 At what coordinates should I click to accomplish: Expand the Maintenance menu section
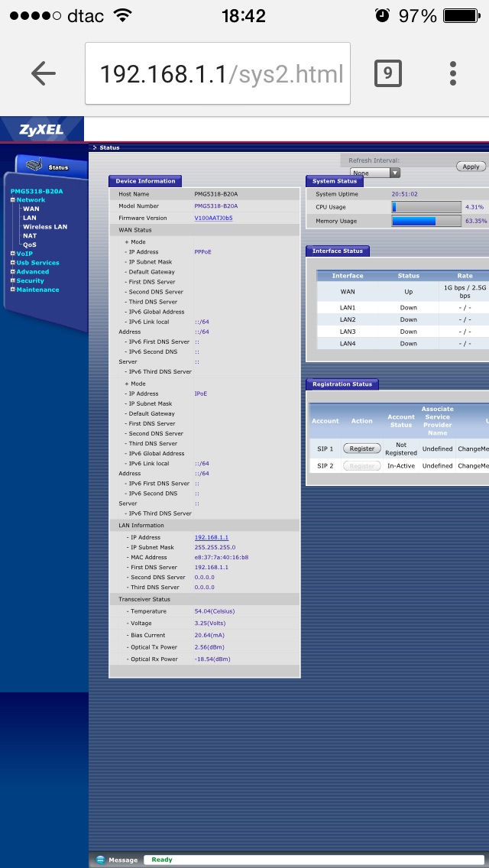tap(12, 290)
